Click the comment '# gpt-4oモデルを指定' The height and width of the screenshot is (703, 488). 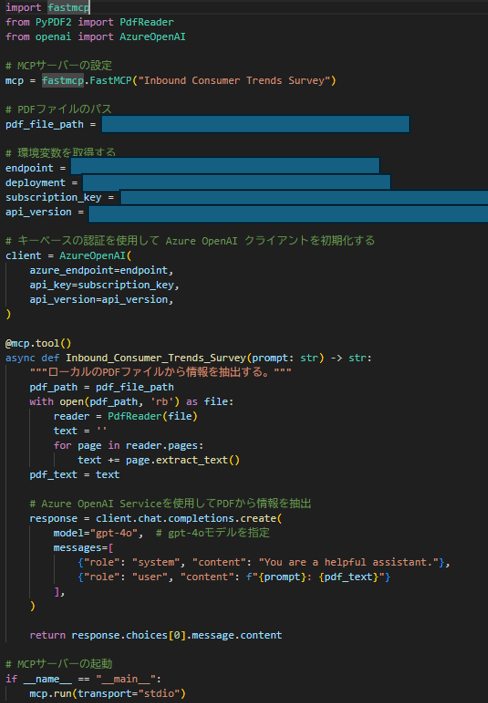tap(213, 533)
